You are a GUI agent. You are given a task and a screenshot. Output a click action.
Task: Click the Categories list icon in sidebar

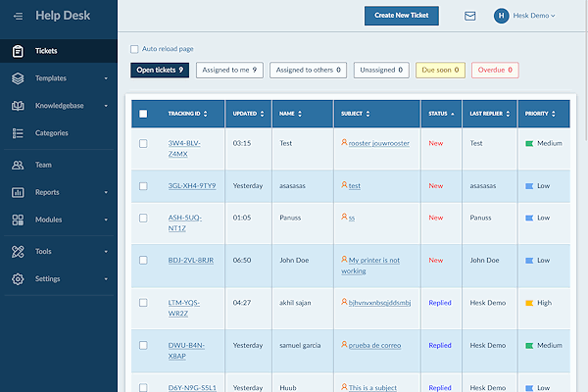[18, 132]
